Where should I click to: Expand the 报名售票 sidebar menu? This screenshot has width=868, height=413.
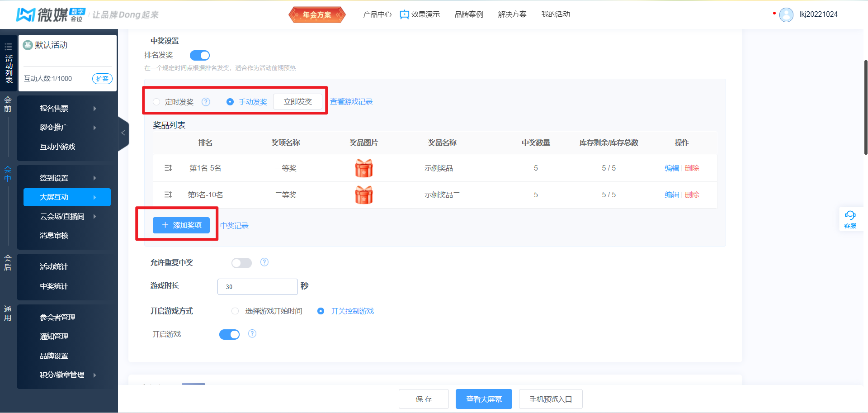pos(67,109)
